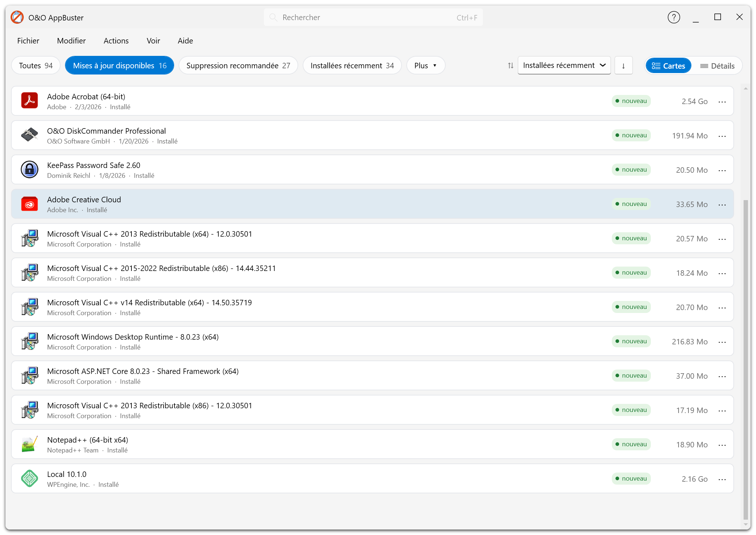Open more options for Visual C++ 2013 x86
The image size is (756, 535).
722,410
